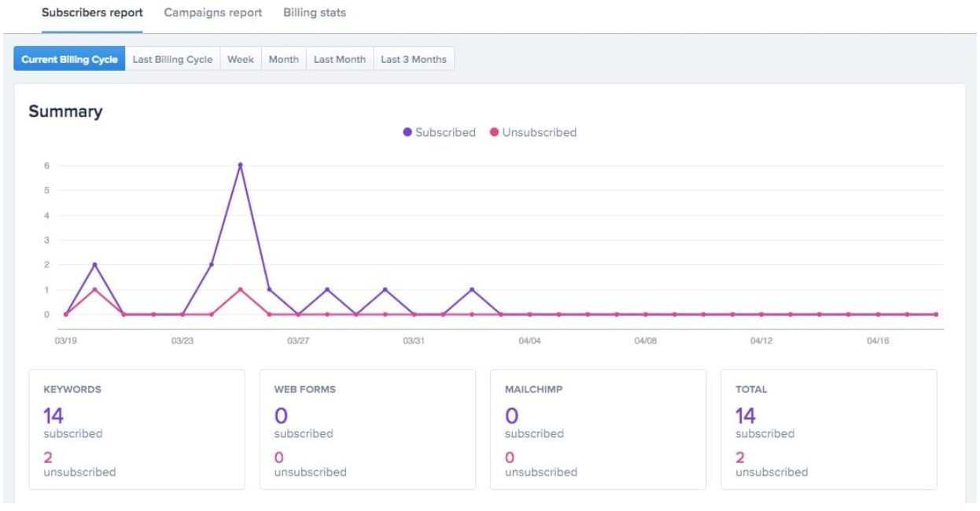
Task: Select Last Billing Cycle range
Action: point(172,59)
